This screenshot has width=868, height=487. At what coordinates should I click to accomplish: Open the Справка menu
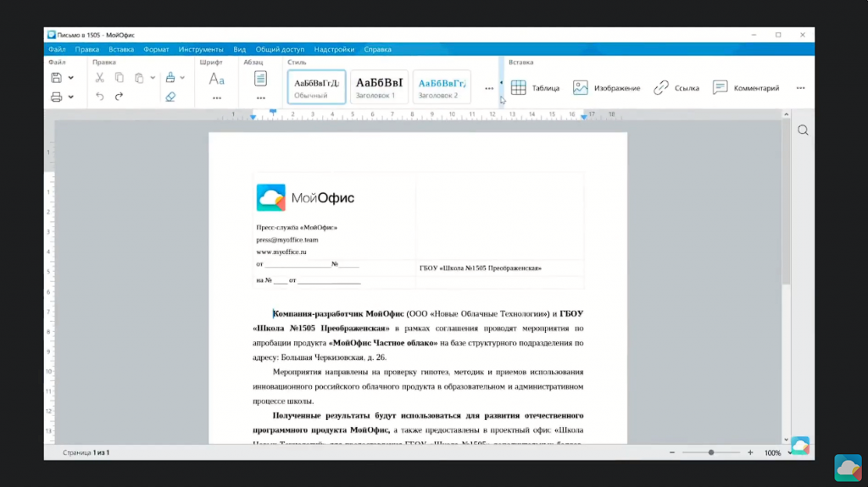point(377,49)
